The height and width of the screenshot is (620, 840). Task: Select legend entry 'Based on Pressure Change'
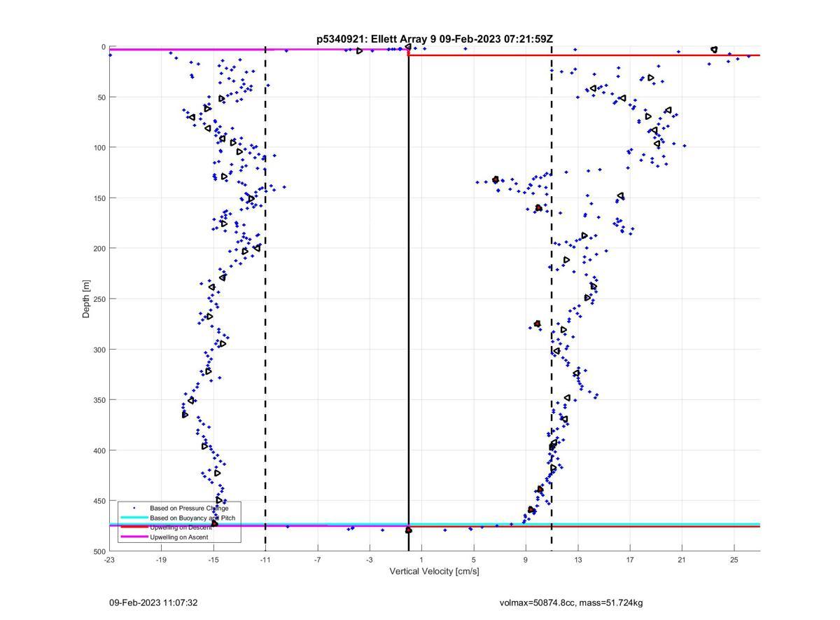click(189, 507)
